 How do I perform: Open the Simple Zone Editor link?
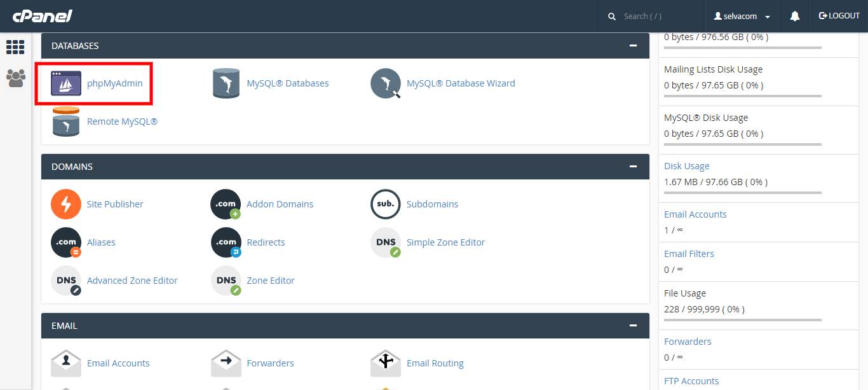coord(445,242)
